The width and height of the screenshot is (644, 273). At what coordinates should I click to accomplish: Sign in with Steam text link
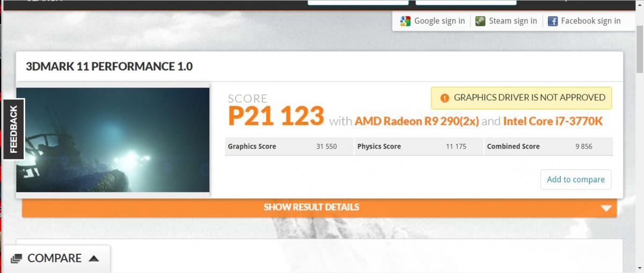tap(513, 21)
